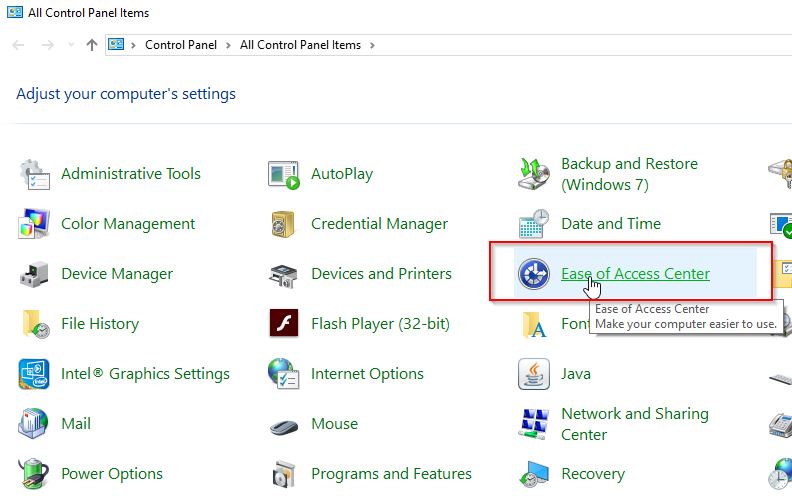The image size is (792, 503).
Task: Open Device Manager link
Action: (x=117, y=274)
